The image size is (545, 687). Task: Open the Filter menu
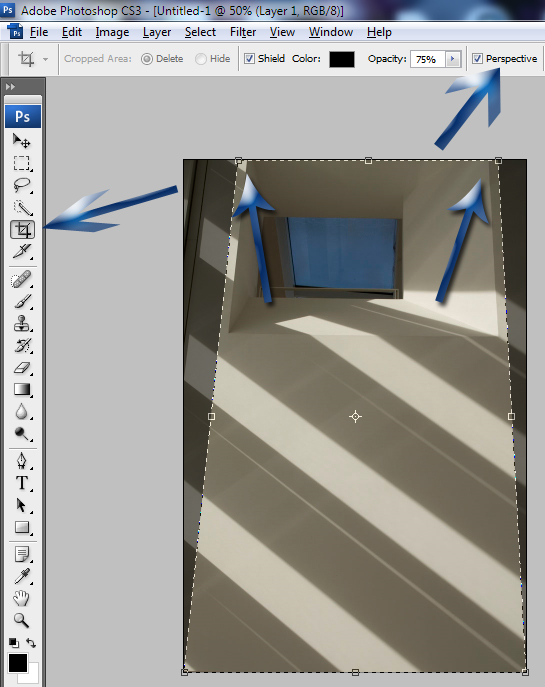click(x=243, y=32)
